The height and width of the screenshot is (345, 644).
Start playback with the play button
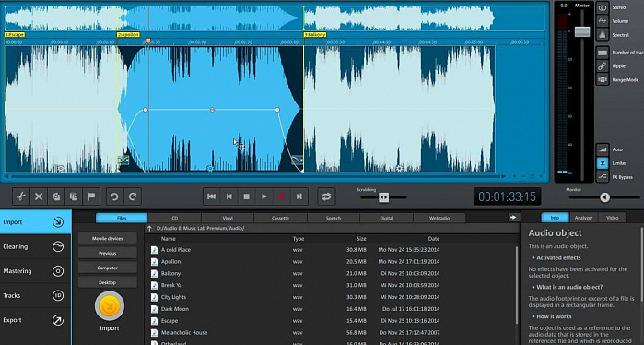[264, 196]
